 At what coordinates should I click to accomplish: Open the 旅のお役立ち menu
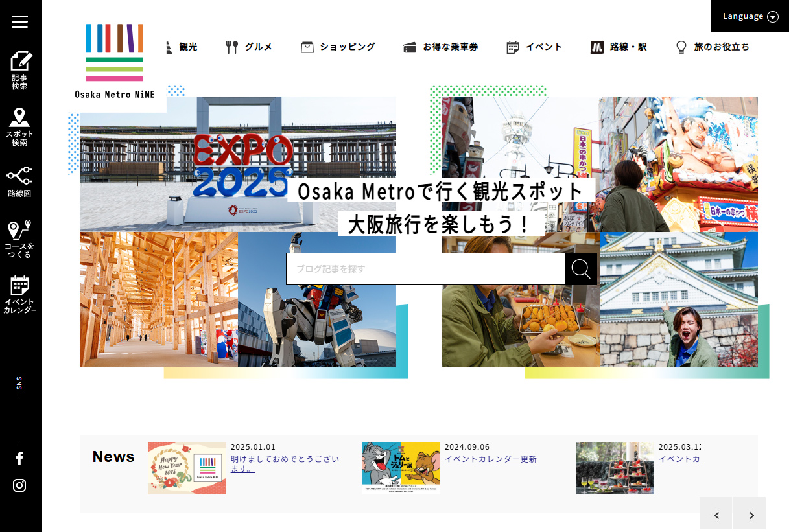(713, 47)
